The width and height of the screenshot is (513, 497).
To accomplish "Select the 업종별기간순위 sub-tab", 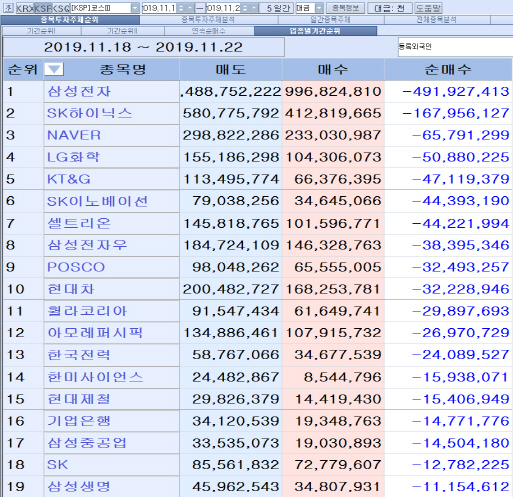I will [x=315, y=31].
